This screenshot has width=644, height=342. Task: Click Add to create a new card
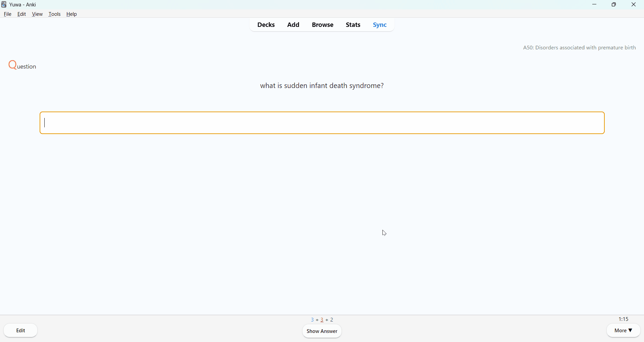tap(293, 25)
